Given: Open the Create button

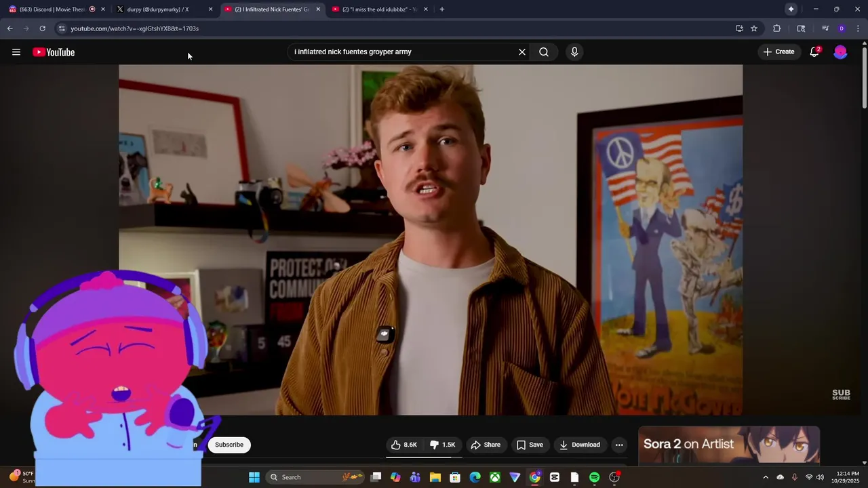Looking at the screenshot, I should (778, 52).
